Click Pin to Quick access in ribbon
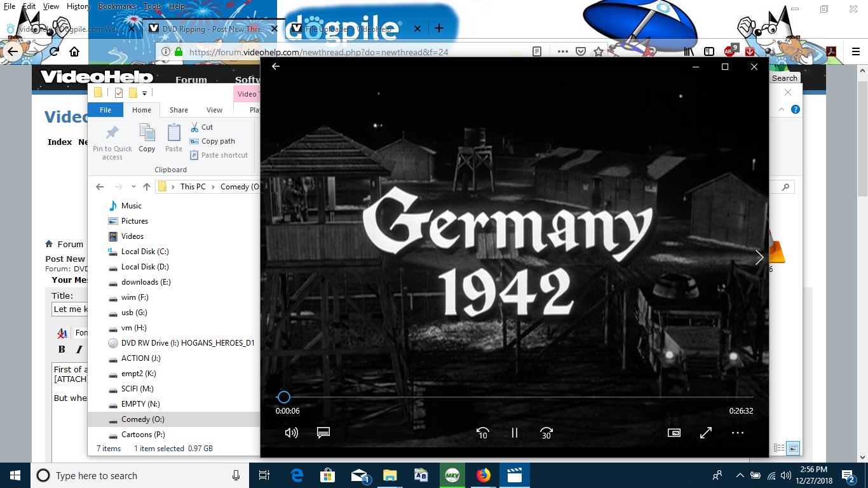868x488 pixels. [112, 142]
